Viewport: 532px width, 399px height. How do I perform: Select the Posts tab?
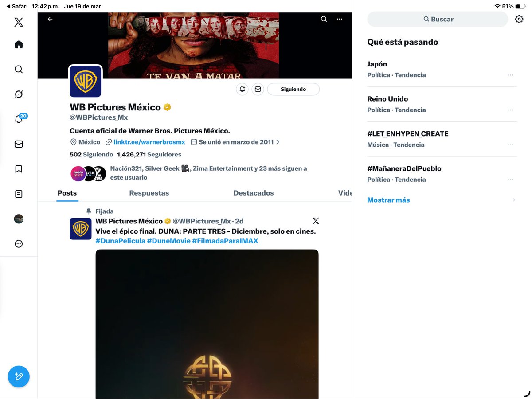(67, 193)
